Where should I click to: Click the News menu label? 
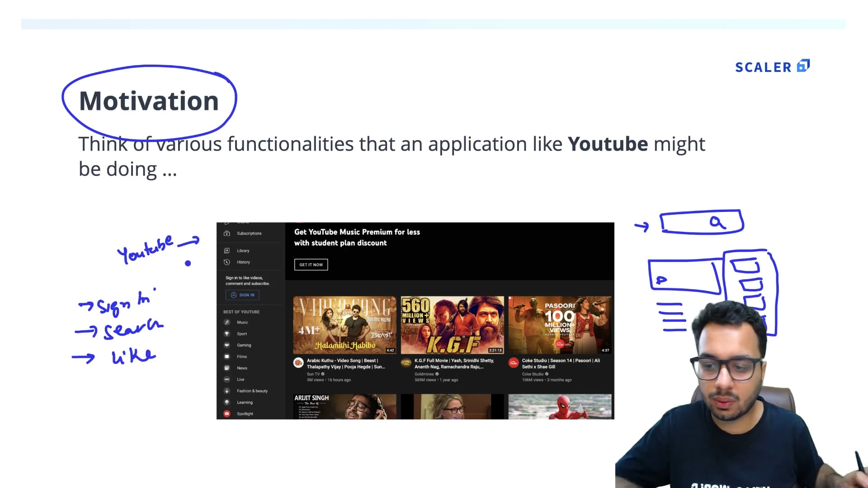point(242,368)
